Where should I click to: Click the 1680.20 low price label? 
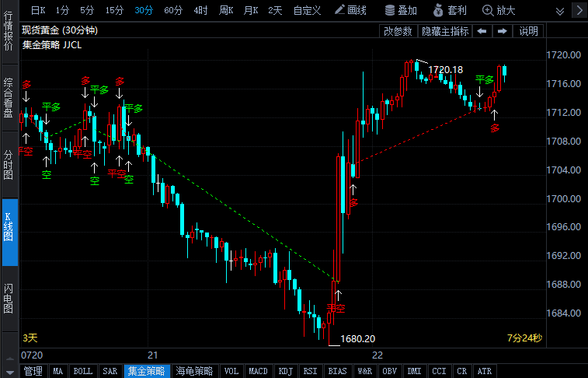[358, 338]
